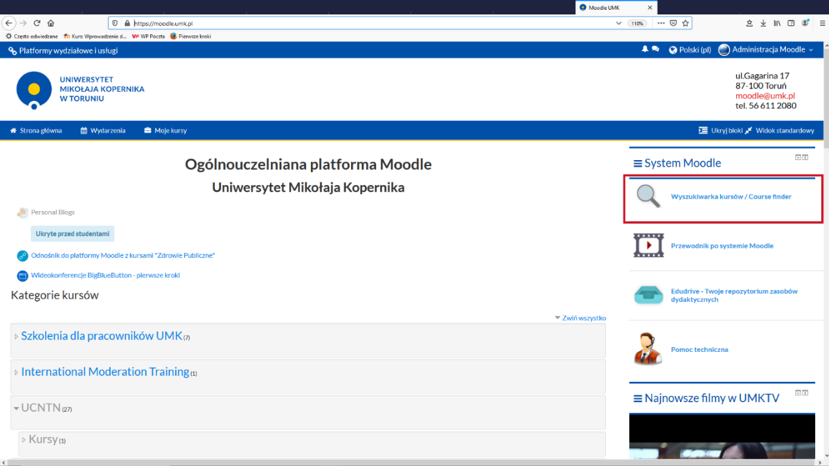This screenshot has width=829, height=466.
Task: Switch to Widok standardowy
Action: point(780,131)
